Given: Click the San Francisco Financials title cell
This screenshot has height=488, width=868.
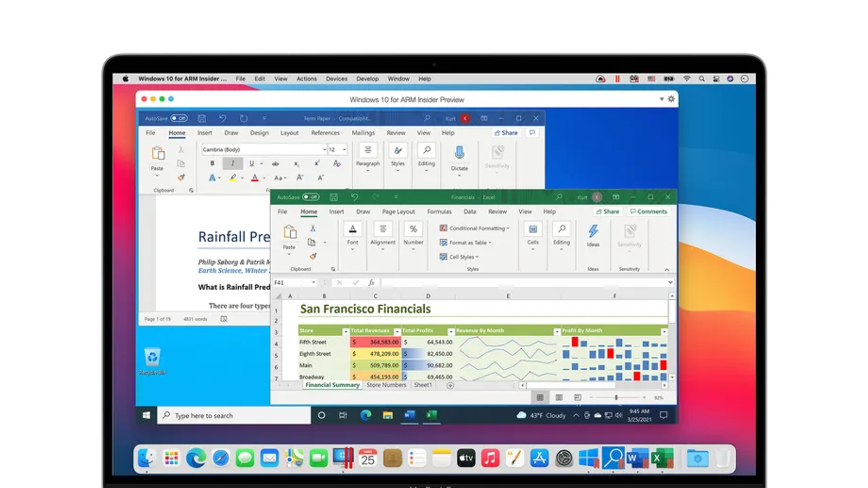Looking at the screenshot, I should (366, 309).
